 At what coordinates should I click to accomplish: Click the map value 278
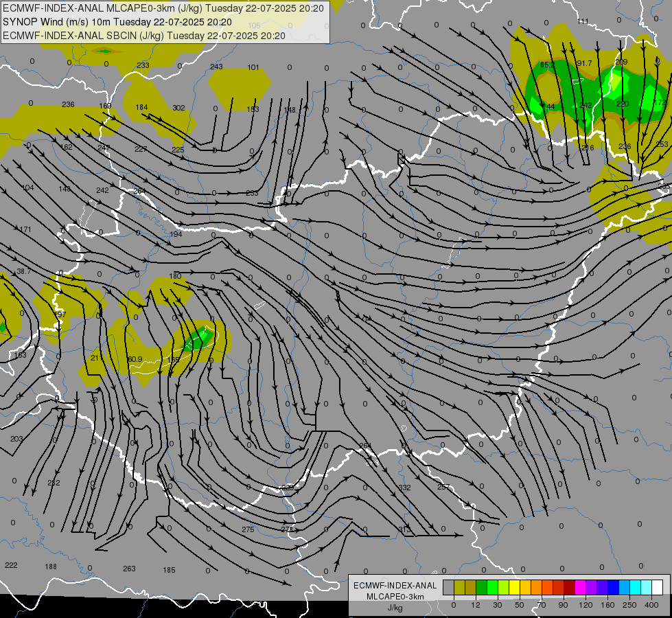[287, 529]
